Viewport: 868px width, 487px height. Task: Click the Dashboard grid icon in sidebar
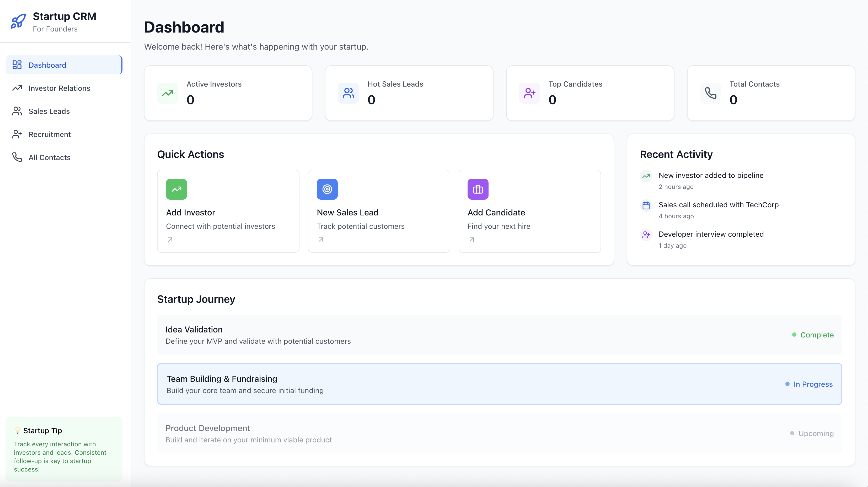17,65
